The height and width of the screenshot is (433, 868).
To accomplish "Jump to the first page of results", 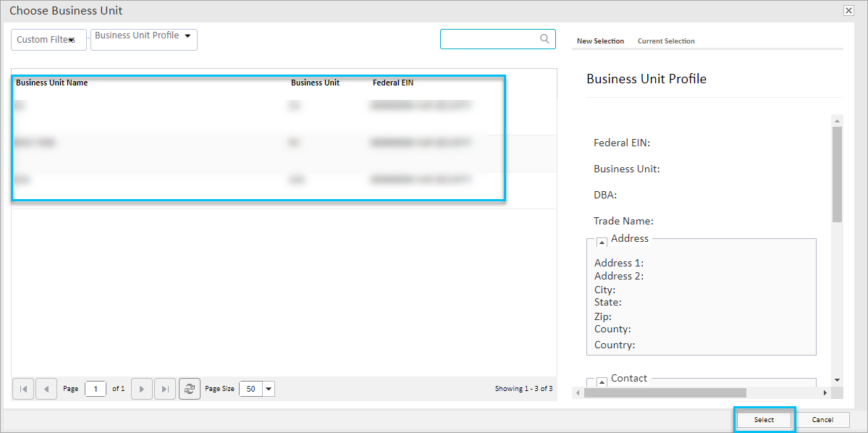I will pyautogui.click(x=22, y=388).
